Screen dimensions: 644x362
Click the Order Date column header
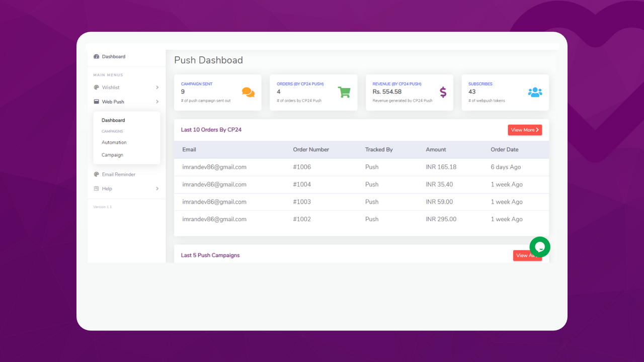click(504, 149)
